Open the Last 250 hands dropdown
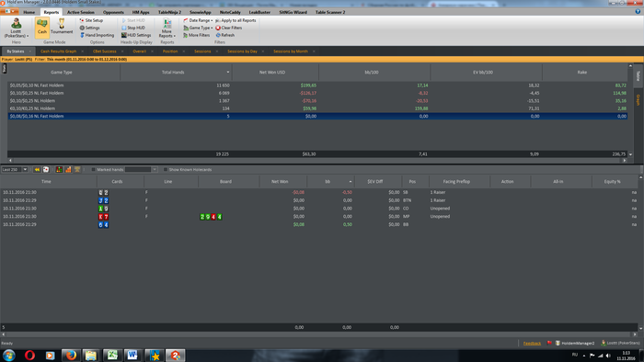Image resolution: width=644 pixels, height=362 pixels. point(25,169)
